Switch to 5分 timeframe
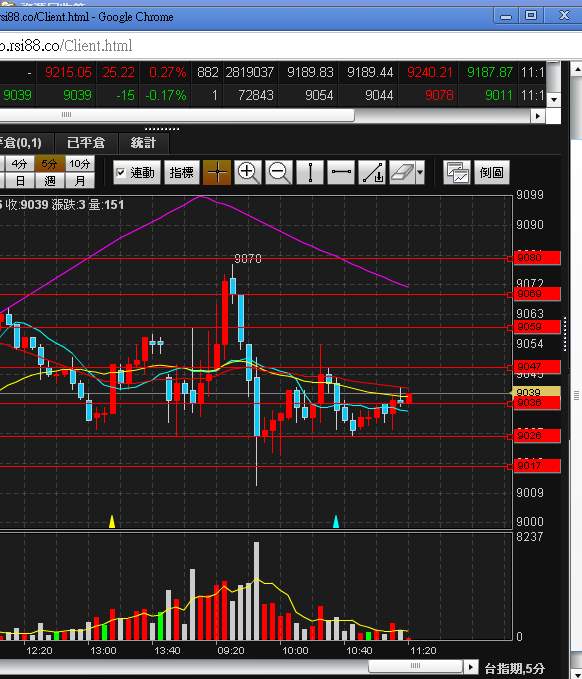The image size is (582, 679). (x=50, y=164)
